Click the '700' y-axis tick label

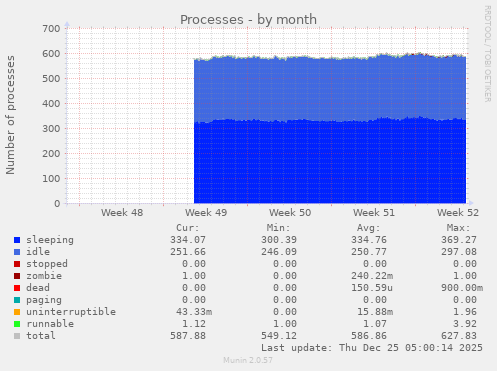tap(51, 29)
